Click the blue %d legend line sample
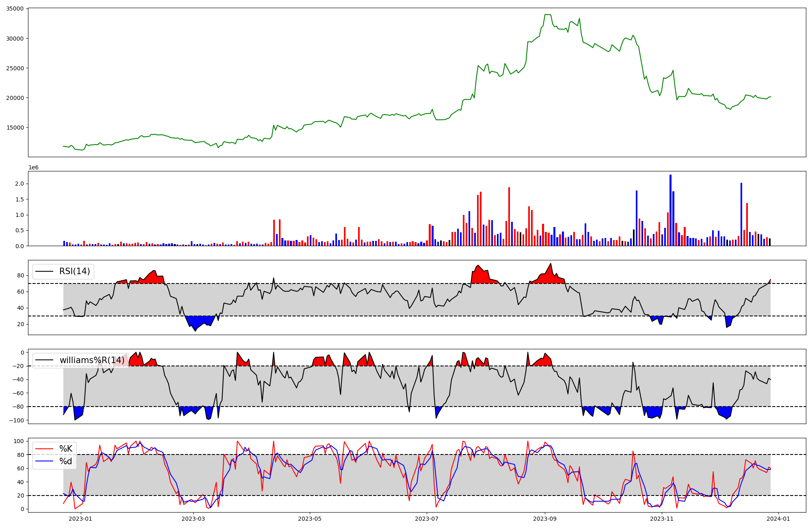The width and height of the screenshot is (812, 528). [x=44, y=461]
